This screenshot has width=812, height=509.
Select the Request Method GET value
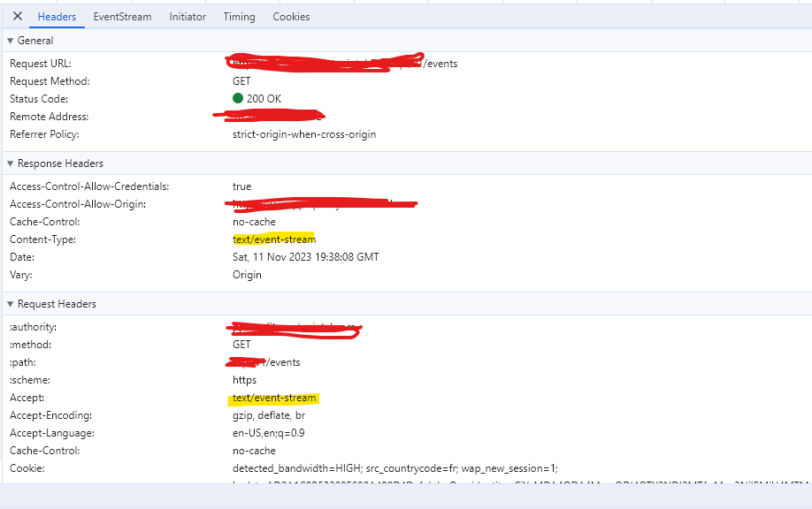241,80
